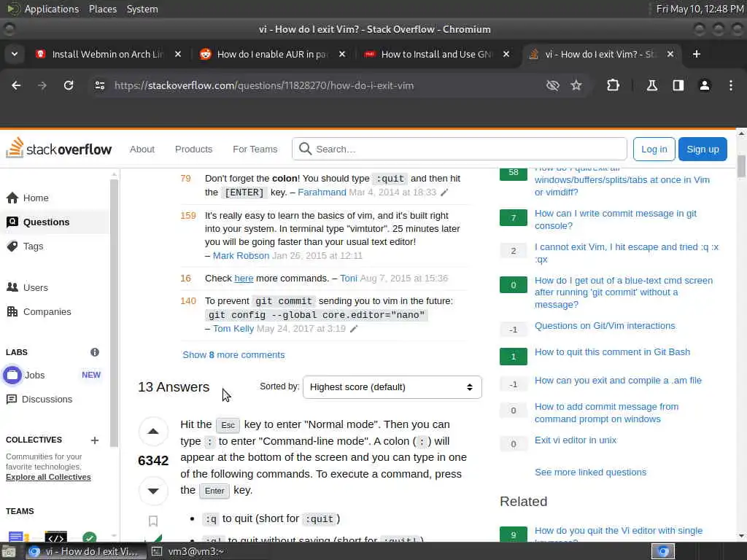Click the crossed-eye tracking icon in address bar
This screenshot has height=560, width=747.
tap(553, 86)
